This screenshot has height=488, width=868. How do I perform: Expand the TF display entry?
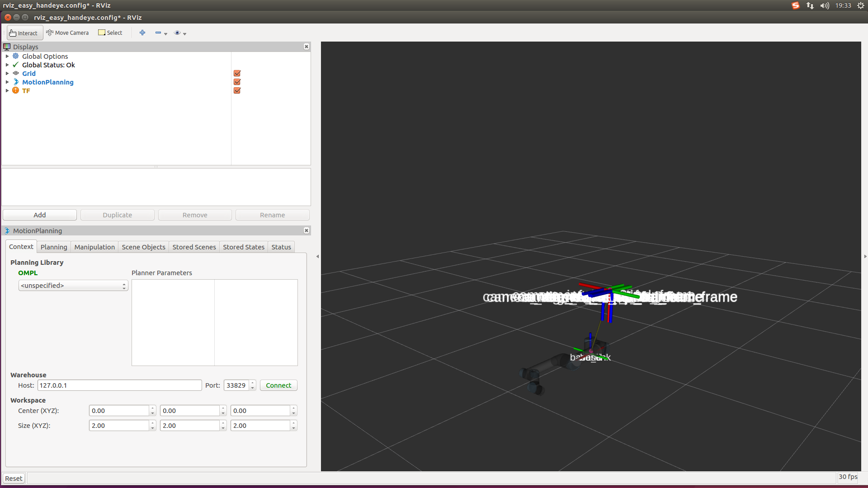tap(7, 91)
